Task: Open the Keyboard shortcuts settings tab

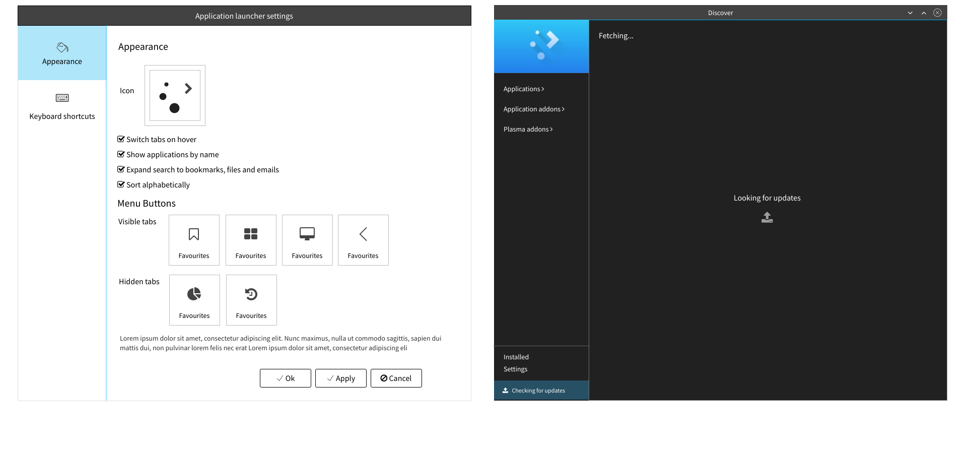Action: tap(62, 106)
